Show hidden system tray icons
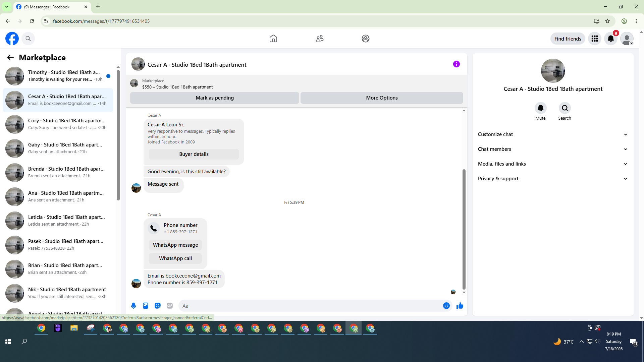644x362 pixels. coord(582,342)
